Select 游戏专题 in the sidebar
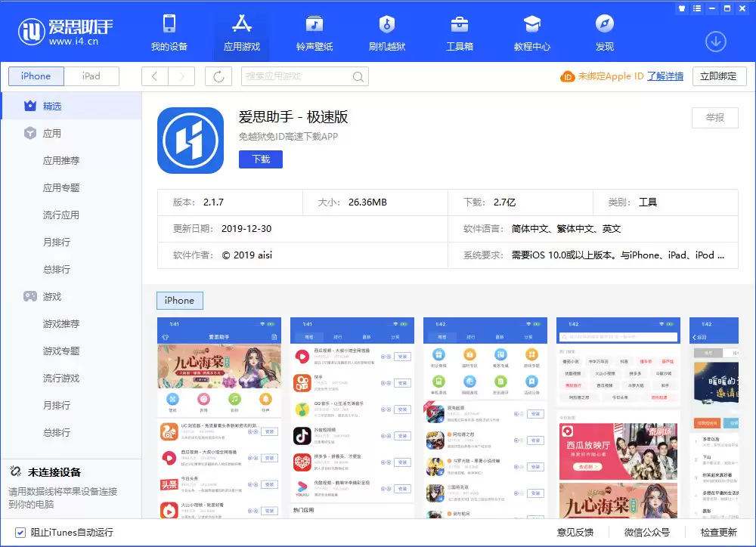Image resolution: width=756 pixels, height=547 pixels. (61, 351)
